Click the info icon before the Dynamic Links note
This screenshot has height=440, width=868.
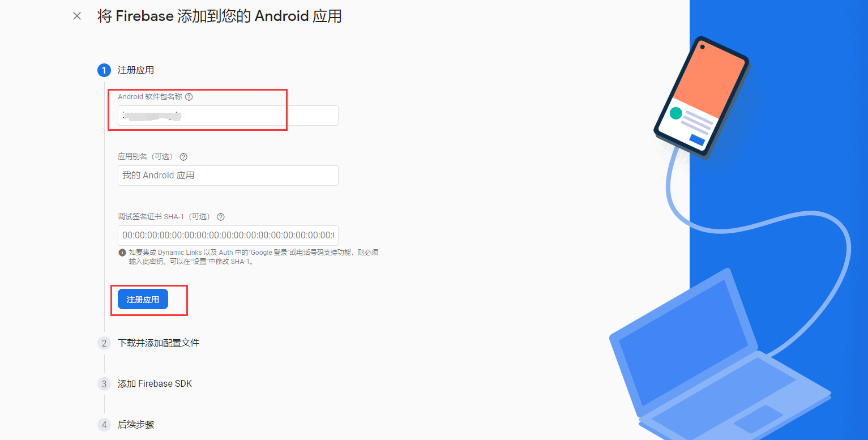(122, 253)
